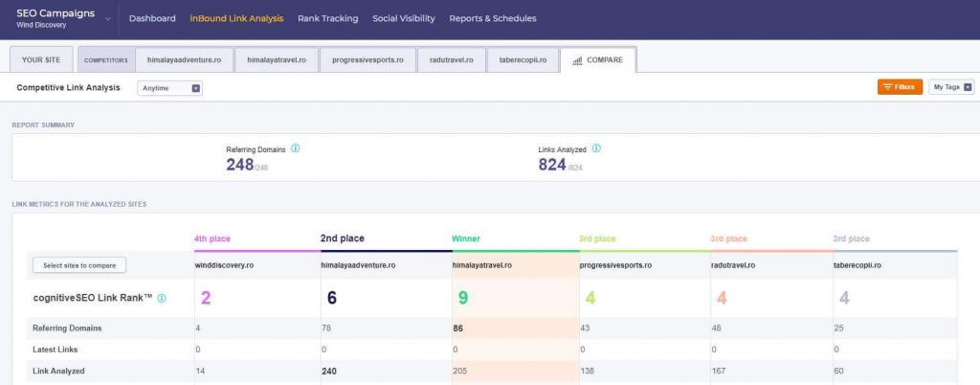
Task: Open the progressivesports.ro competitor tab
Action: (367, 60)
